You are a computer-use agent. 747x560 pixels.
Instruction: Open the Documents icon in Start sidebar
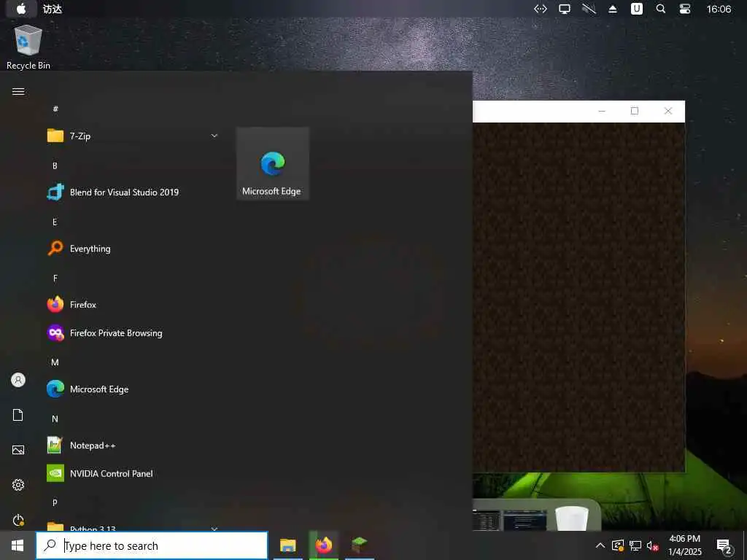coord(18,415)
